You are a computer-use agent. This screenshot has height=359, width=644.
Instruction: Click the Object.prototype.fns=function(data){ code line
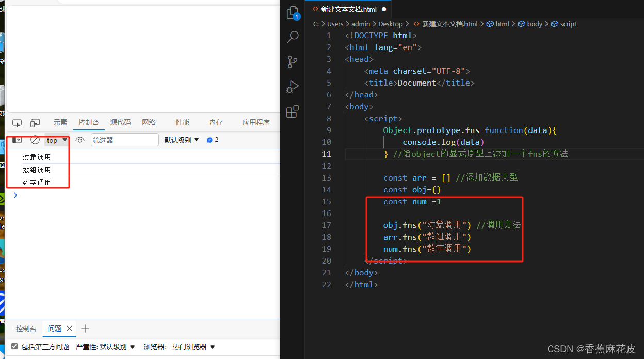point(470,130)
